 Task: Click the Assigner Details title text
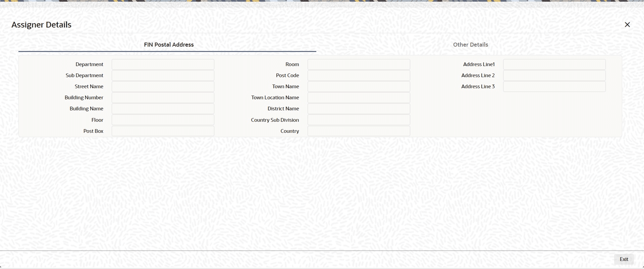click(x=41, y=25)
